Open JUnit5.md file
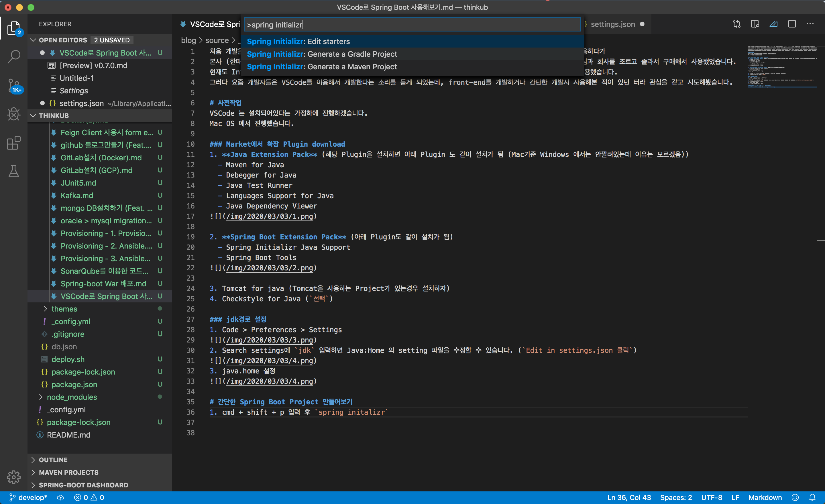The height and width of the screenshot is (504, 825). click(x=99, y=183)
